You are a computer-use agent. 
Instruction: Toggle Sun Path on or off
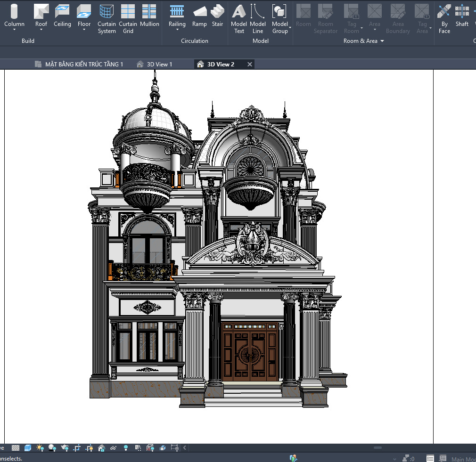pyautogui.click(x=40, y=448)
